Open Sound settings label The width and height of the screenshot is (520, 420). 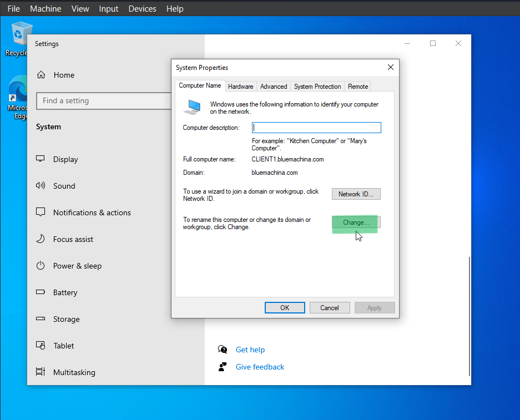point(64,186)
